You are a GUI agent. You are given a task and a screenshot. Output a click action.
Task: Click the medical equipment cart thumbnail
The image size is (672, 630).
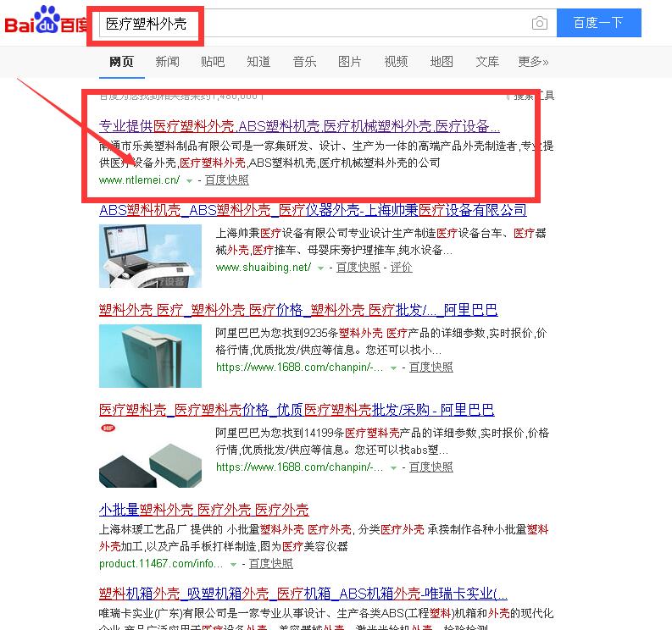(151, 256)
